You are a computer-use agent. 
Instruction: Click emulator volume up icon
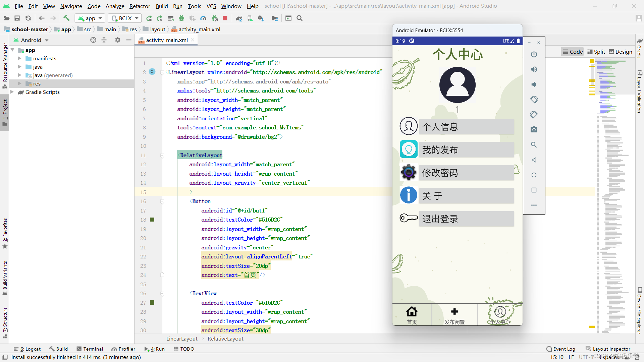coord(534,69)
